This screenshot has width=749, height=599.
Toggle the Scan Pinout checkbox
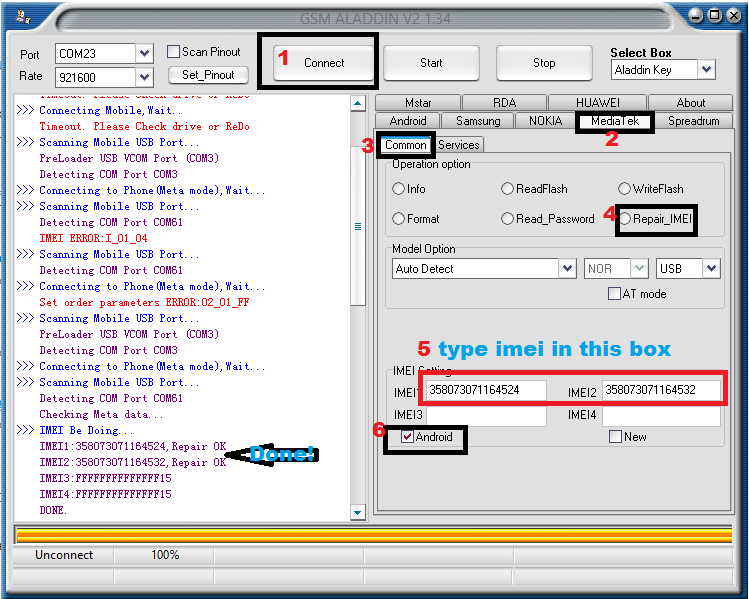173,52
